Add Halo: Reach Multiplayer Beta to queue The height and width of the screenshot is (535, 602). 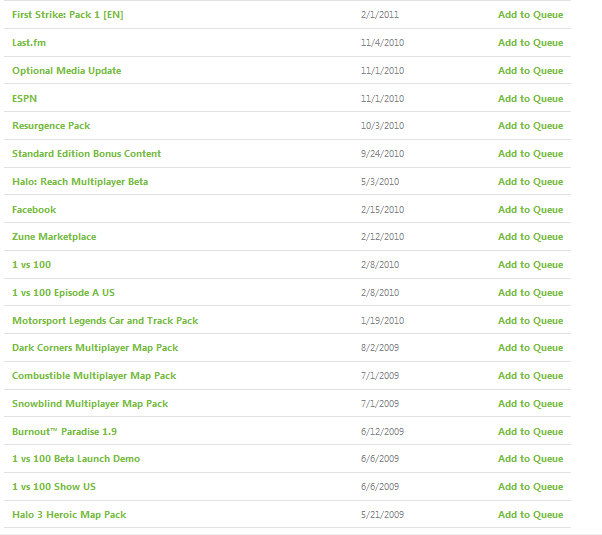531,182
